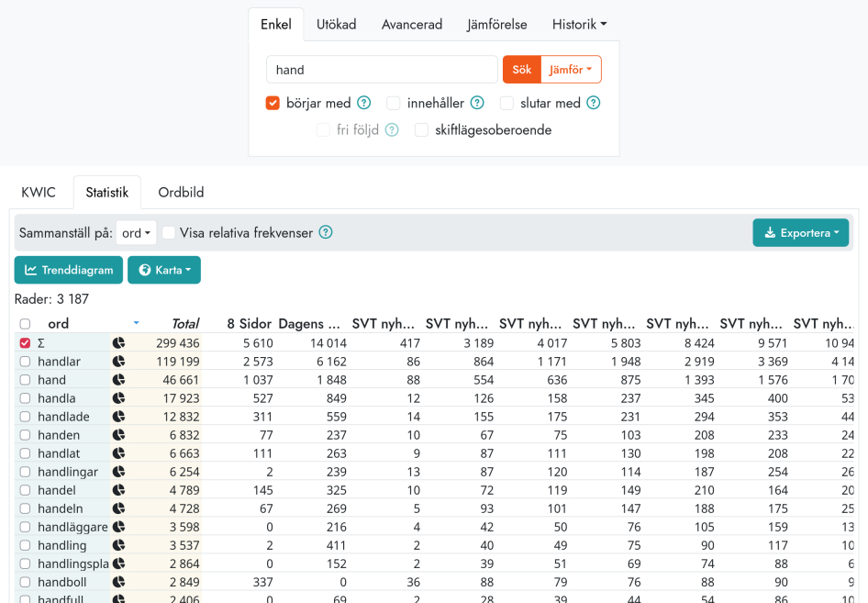Uncheck the 'börjar med' checkbox
The width and height of the screenshot is (868, 603).
click(273, 103)
